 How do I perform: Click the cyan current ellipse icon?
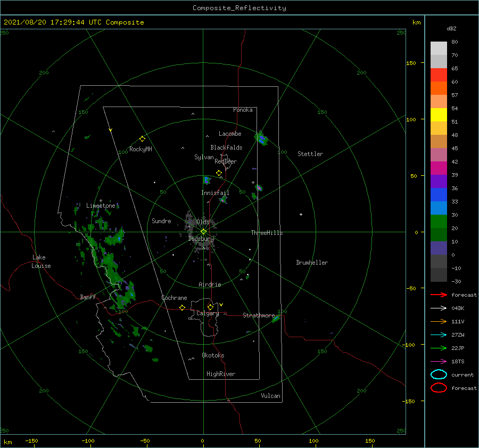pyautogui.click(x=439, y=374)
